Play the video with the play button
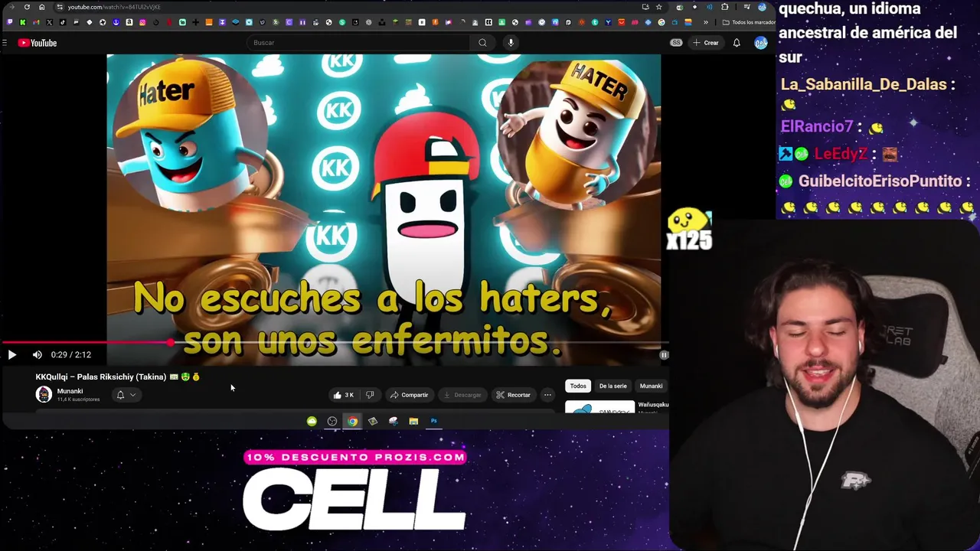 (11, 354)
